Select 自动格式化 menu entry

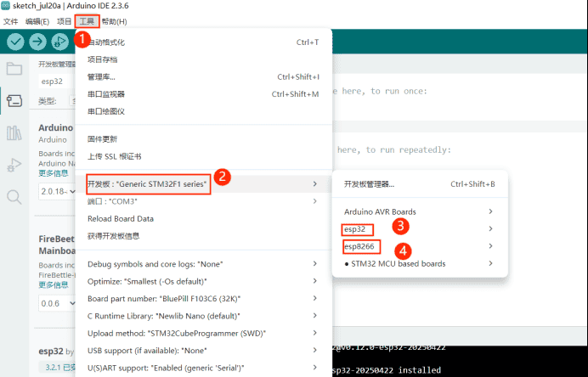coord(106,42)
